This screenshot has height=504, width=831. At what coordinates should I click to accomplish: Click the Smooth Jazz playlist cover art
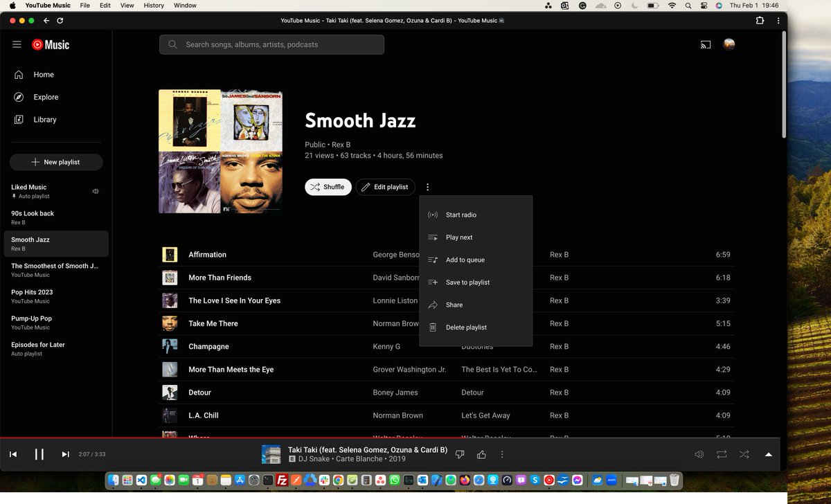[x=220, y=151]
